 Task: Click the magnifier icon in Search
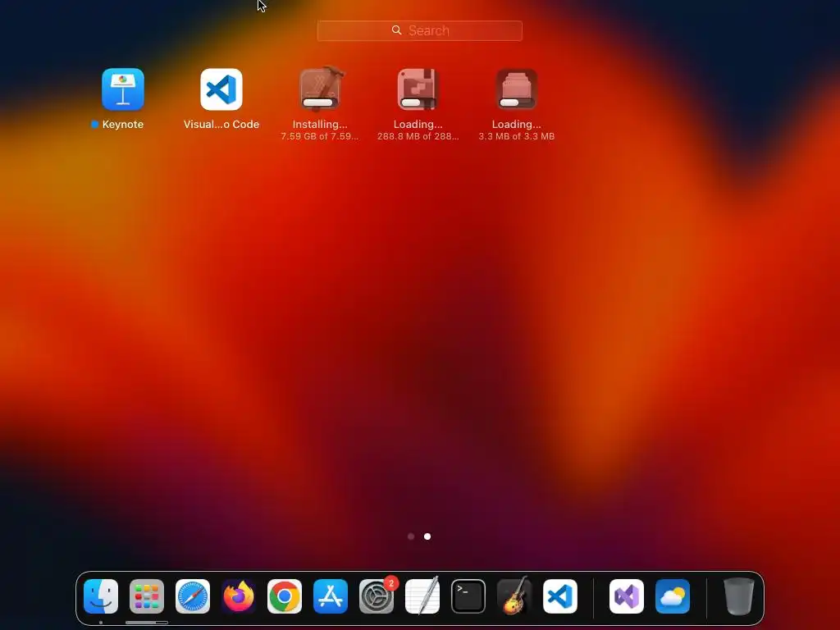coord(396,30)
